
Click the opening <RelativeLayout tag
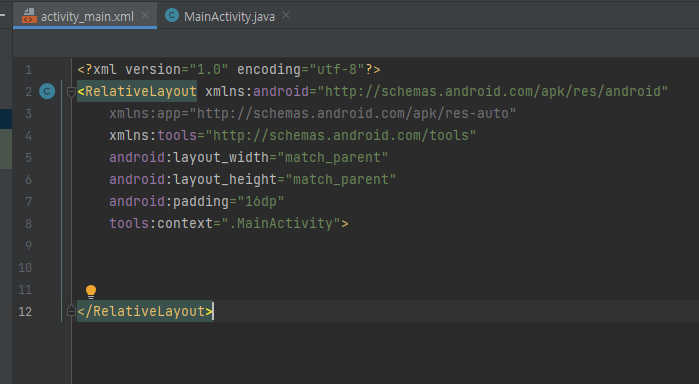click(x=137, y=91)
